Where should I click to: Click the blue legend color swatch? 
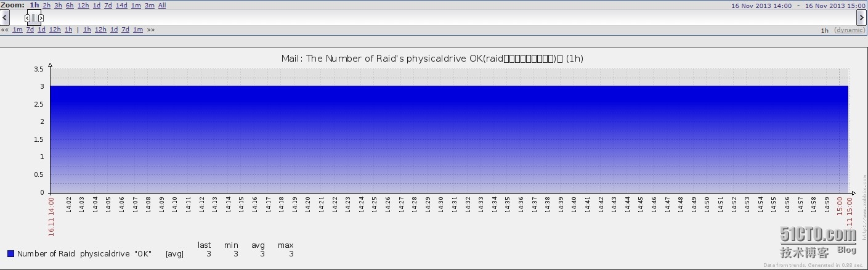10,253
